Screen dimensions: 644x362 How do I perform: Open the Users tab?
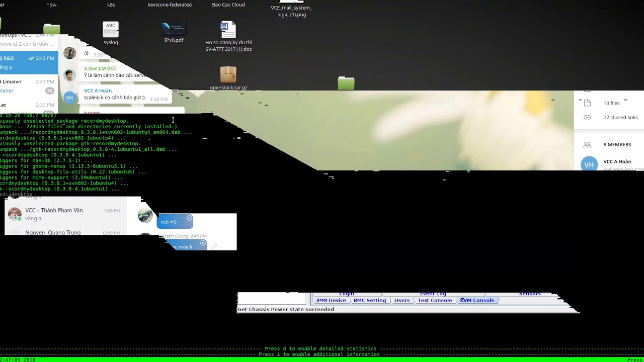pyautogui.click(x=402, y=300)
